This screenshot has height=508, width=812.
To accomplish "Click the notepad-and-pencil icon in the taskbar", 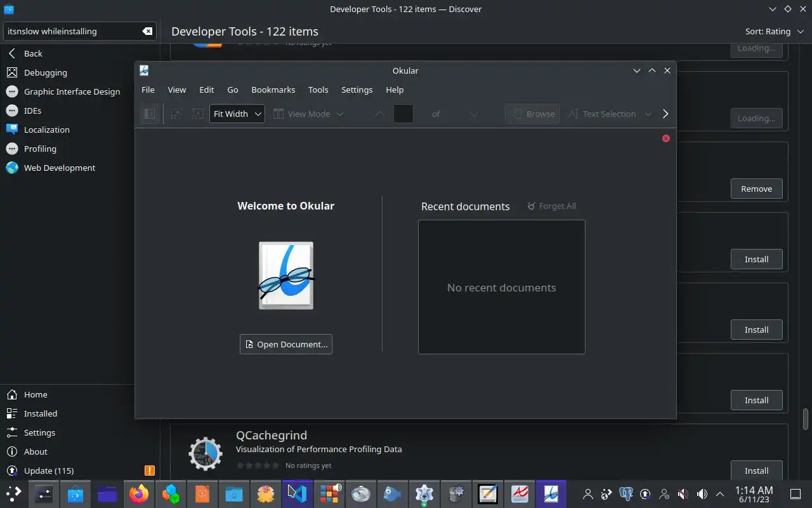I will [x=488, y=493].
